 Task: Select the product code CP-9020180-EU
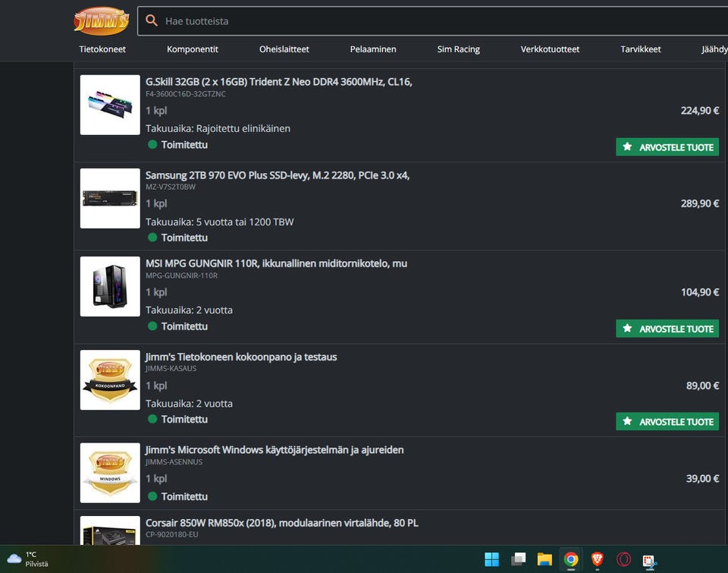coord(172,534)
